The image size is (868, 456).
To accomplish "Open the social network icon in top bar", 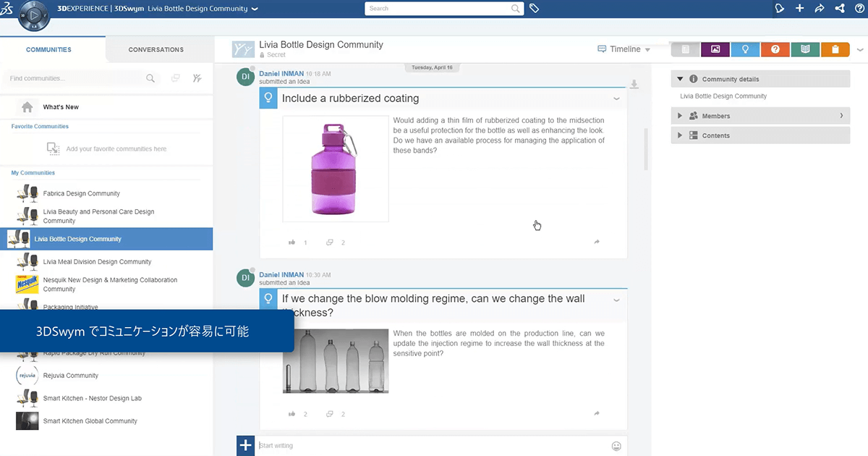I will point(840,9).
